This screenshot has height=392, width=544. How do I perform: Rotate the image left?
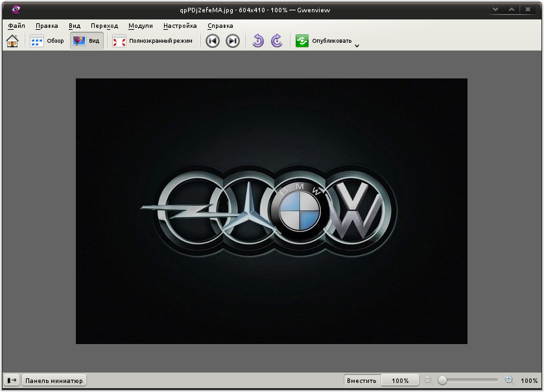(x=258, y=41)
